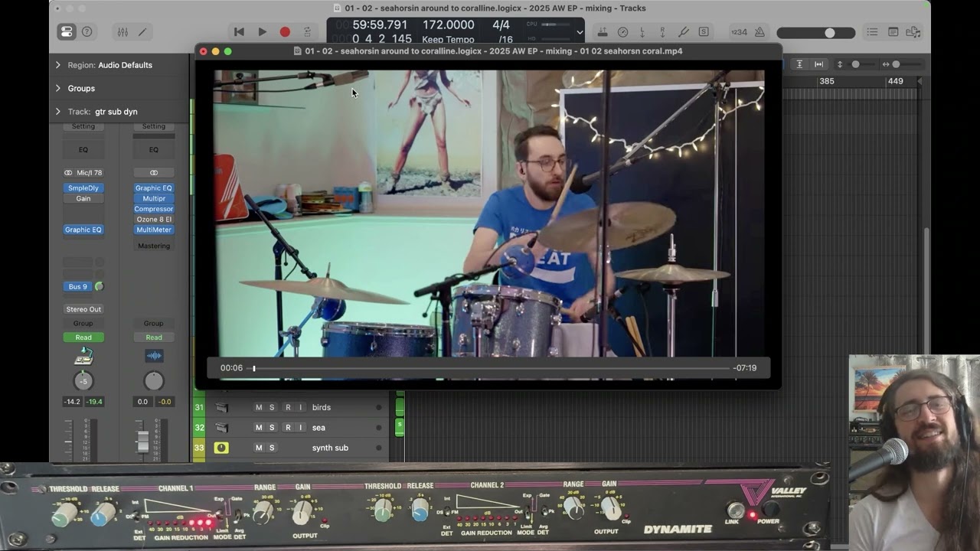Open the Mixer from the toolbar
The width and height of the screenshot is (980, 551).
122,32
